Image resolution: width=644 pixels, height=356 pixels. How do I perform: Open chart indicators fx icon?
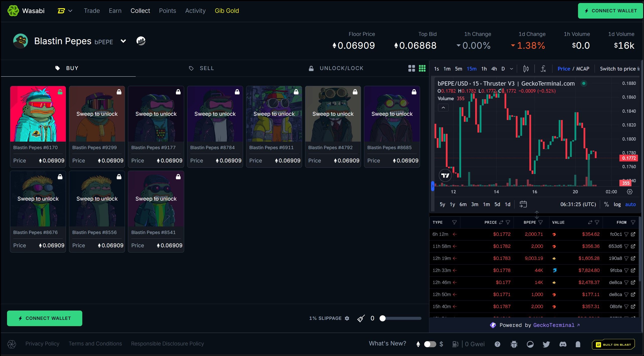543,69
